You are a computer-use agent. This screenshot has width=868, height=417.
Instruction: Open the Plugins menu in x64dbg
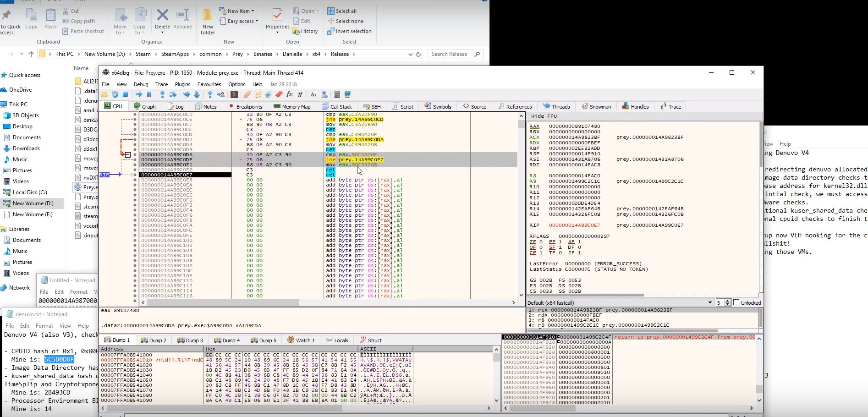click(x=182, y=84)
